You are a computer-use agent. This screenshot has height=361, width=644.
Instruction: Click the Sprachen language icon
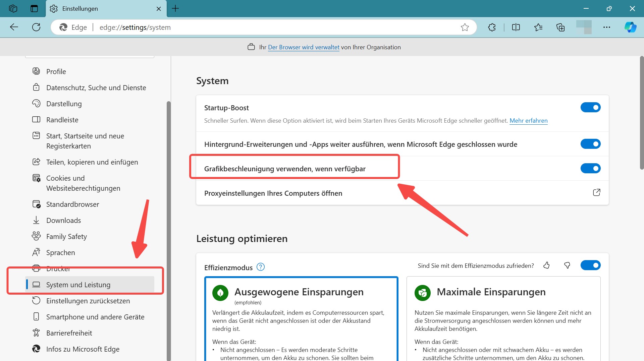click(36, 252)
